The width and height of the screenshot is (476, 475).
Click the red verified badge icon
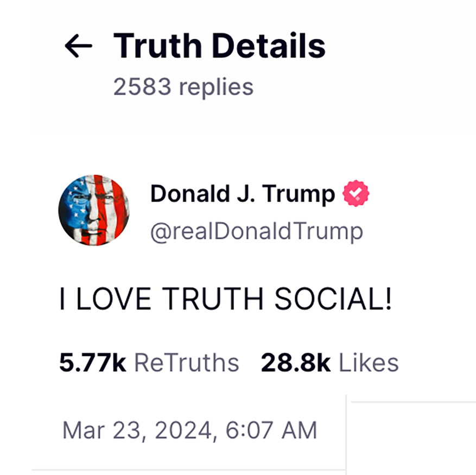(x=356, y=194)
